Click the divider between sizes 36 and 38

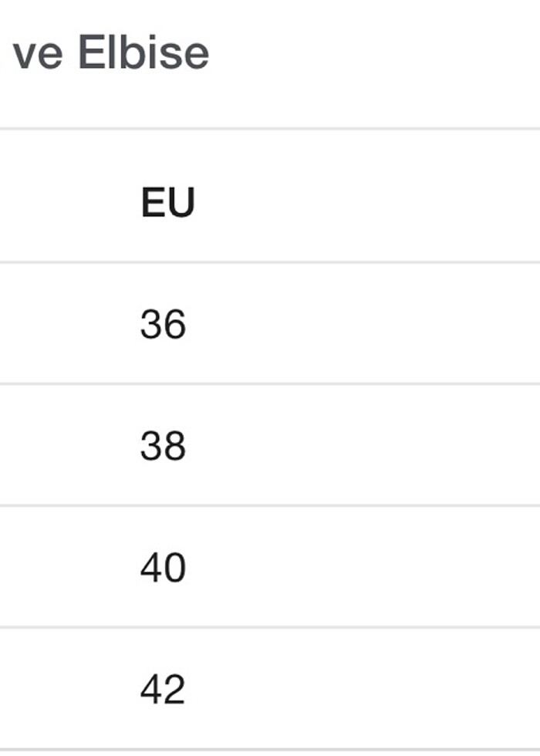click(270, 383)
